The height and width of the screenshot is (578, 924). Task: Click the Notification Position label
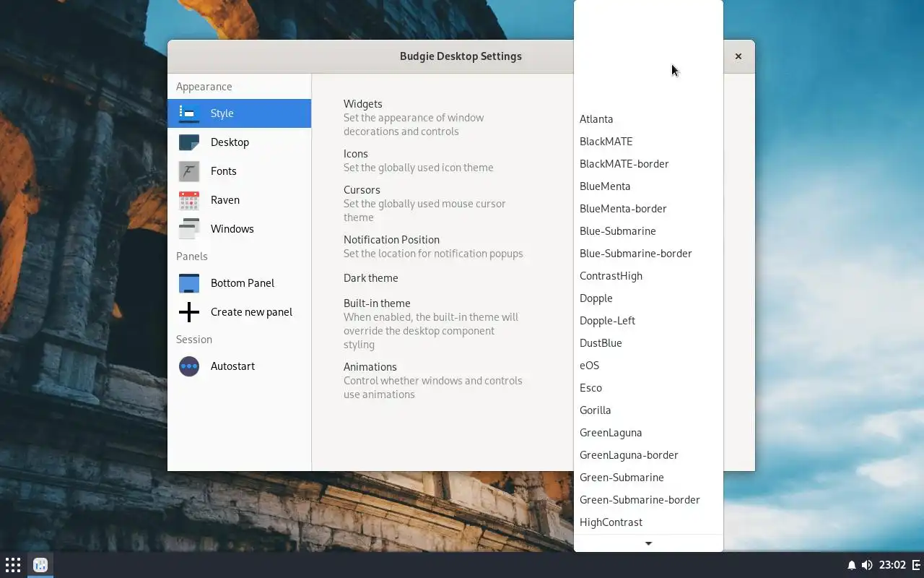(x=391, y=240)
